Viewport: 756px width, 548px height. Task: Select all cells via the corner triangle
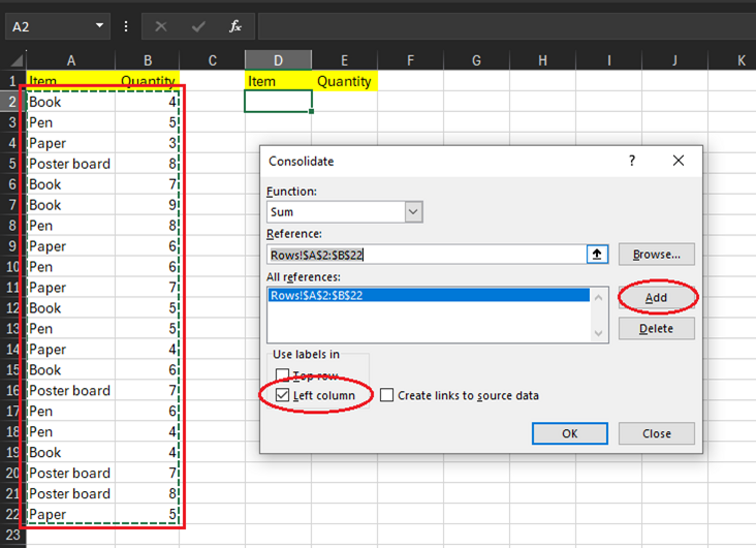(x=16, y=60)
